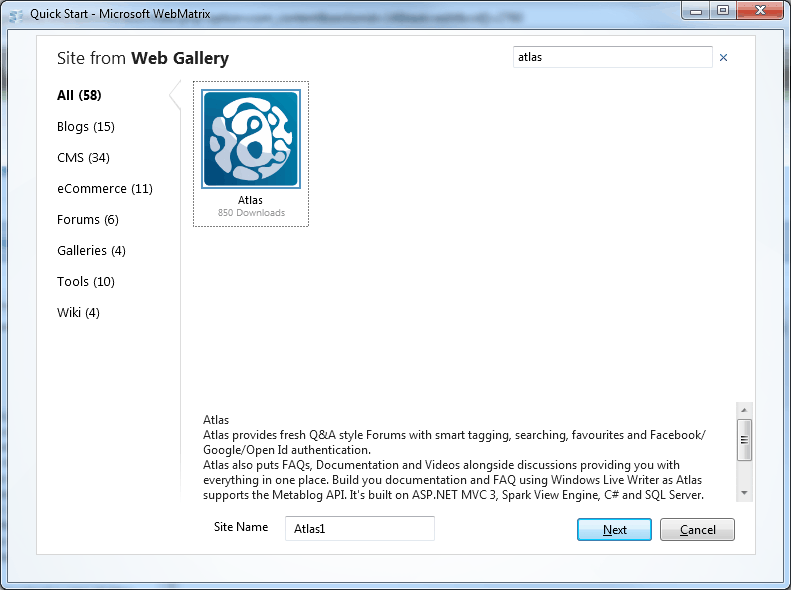Open the CMS (34) category
Image resolution: width=791 pixels, height=590 pixels.
tap(83, 158)
